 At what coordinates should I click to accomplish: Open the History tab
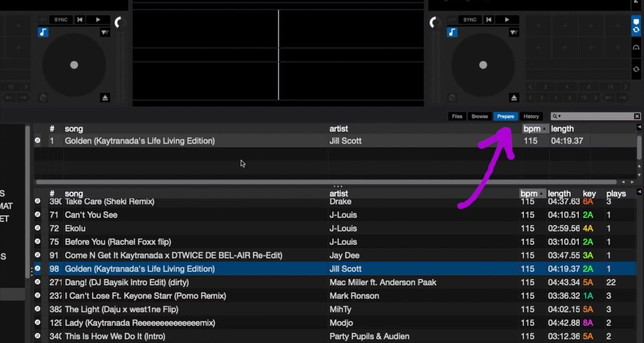(532, 116)
